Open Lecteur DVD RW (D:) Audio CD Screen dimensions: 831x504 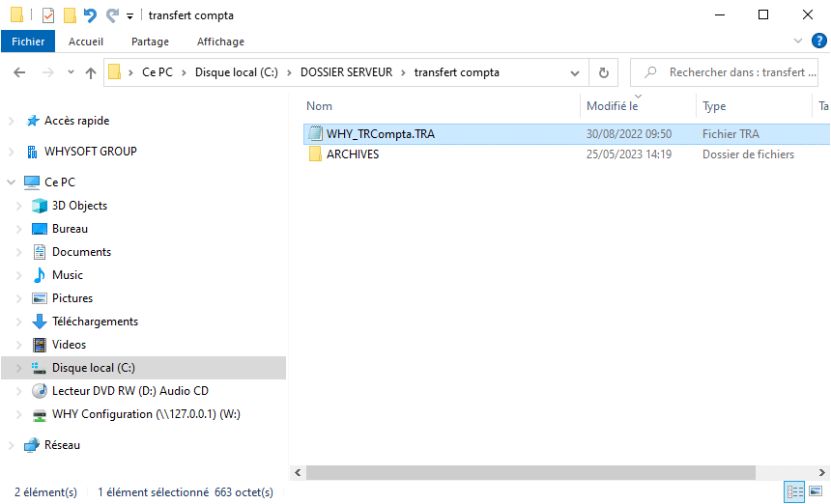[129, 391]
